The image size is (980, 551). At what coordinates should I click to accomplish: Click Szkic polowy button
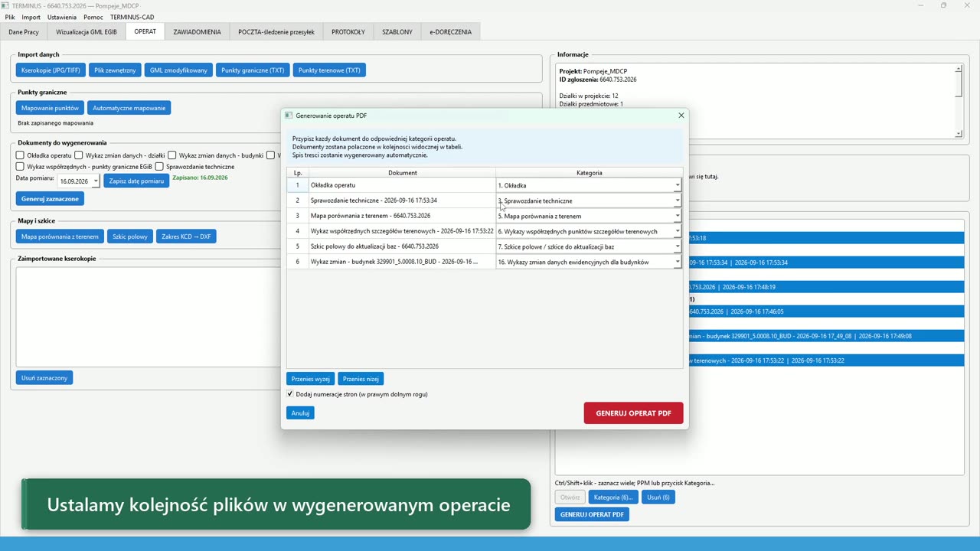[x=130, y=236]
